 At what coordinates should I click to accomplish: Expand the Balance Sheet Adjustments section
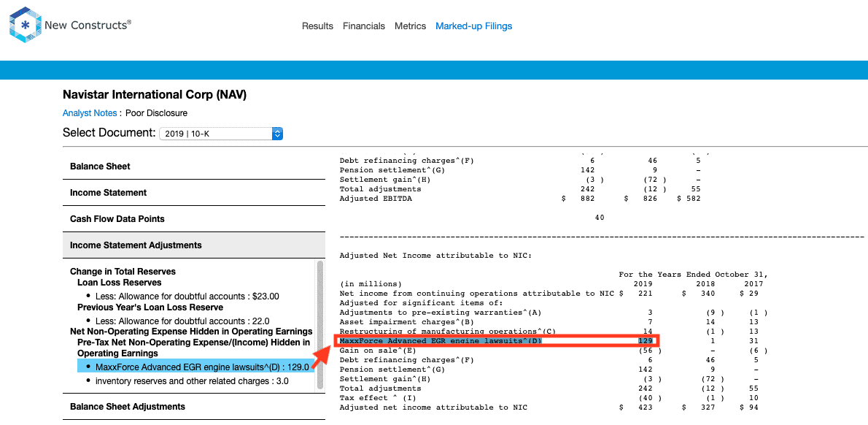click(x=194, y=406)
